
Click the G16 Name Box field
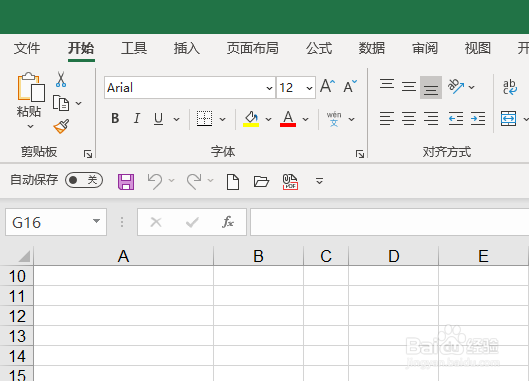[x=56, y=222]
